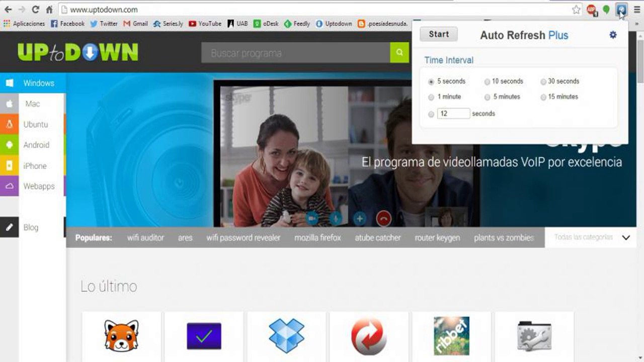Click the Skype banner image
This screenshot has width=644, height=362.
(351, 150)
